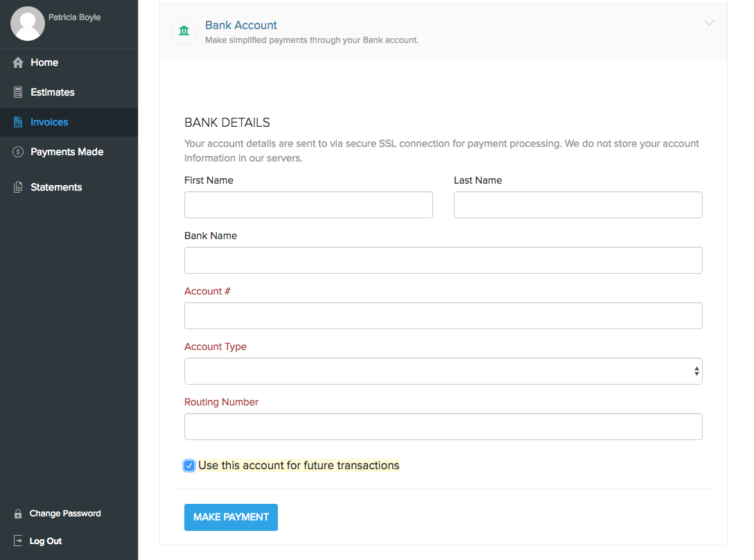The height and width of the screenshot is (560, 754).
Task: Click inside the Bank Name field
Action: (x=443, y=260)
